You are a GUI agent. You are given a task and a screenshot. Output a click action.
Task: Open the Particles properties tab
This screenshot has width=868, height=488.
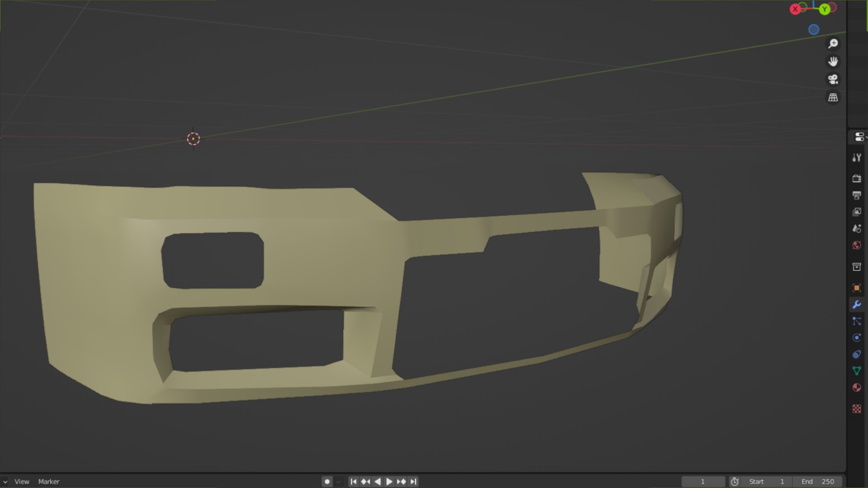(856, 321)
